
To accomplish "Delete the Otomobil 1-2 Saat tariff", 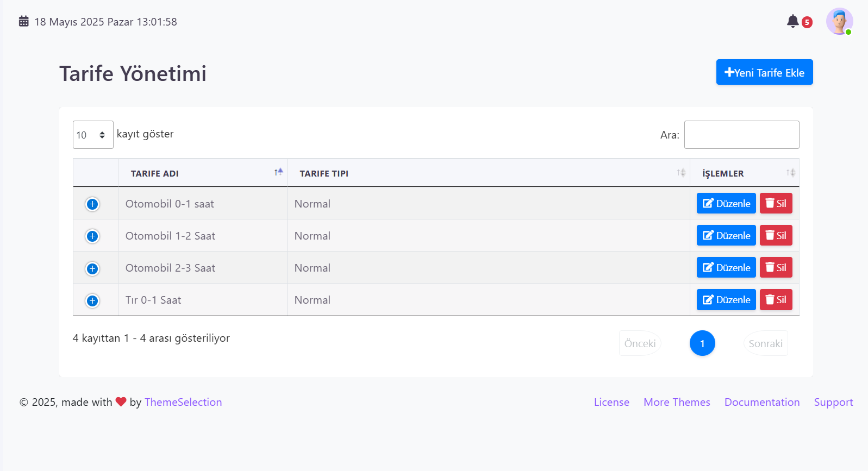I will [x=776, y=236].
